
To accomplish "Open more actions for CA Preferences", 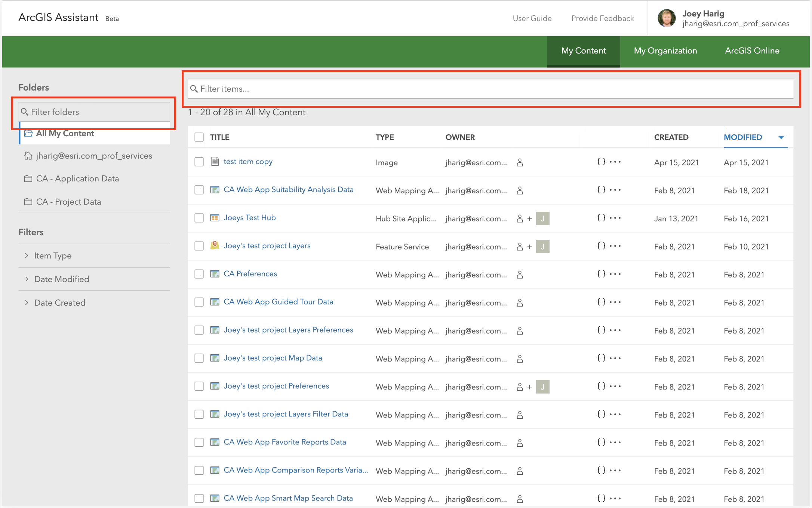I will 615,274.
